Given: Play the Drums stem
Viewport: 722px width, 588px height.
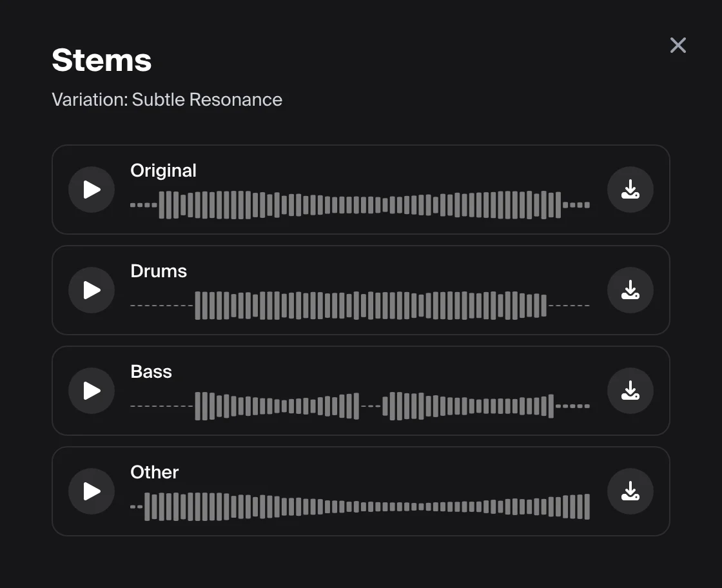Looking at the screenshot, I should [x=92, y=290].
